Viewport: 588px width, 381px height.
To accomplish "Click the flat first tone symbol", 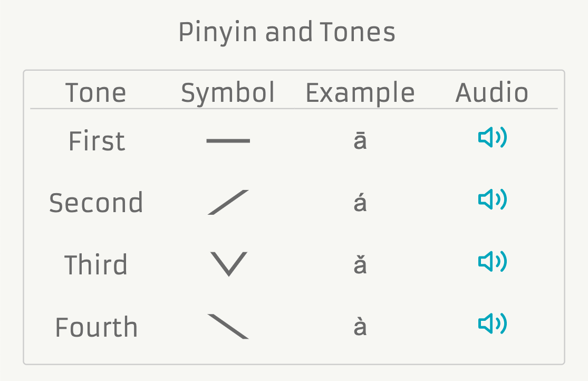I will click(x=228, y=141).
